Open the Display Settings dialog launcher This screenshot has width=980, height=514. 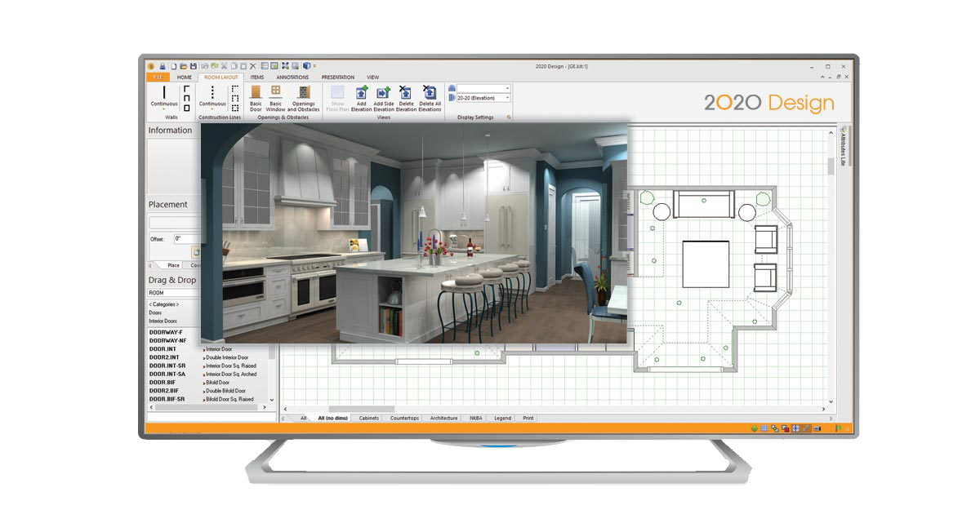click(509, 117)
